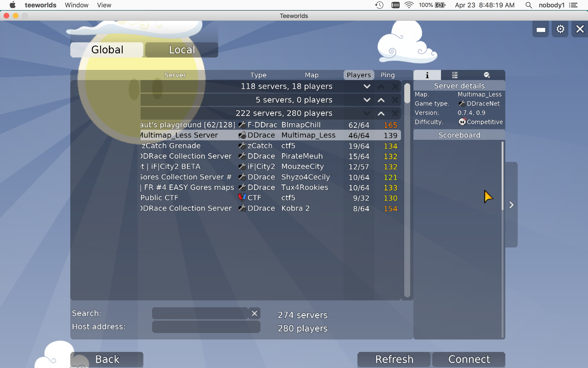The width and height of the screenshot is (588, 368).
Task: Click the F-DDrac type icon on the playground row
Action: [x=242, y=125]
